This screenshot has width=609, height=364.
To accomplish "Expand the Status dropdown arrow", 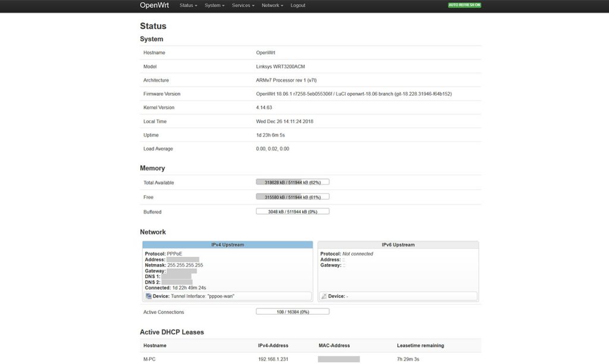I will tap(196, 5).
